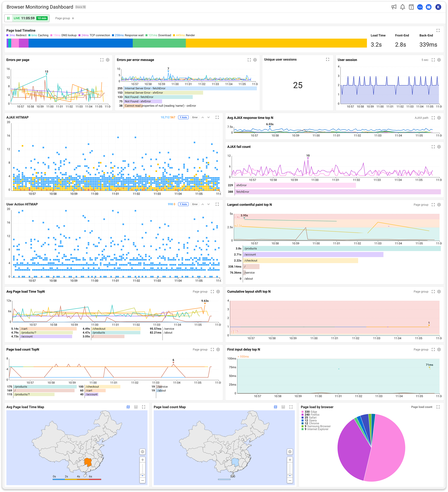Pause the live dashboard updates
The width and height of the screenshot is (448, 492).
click(8, 18)
